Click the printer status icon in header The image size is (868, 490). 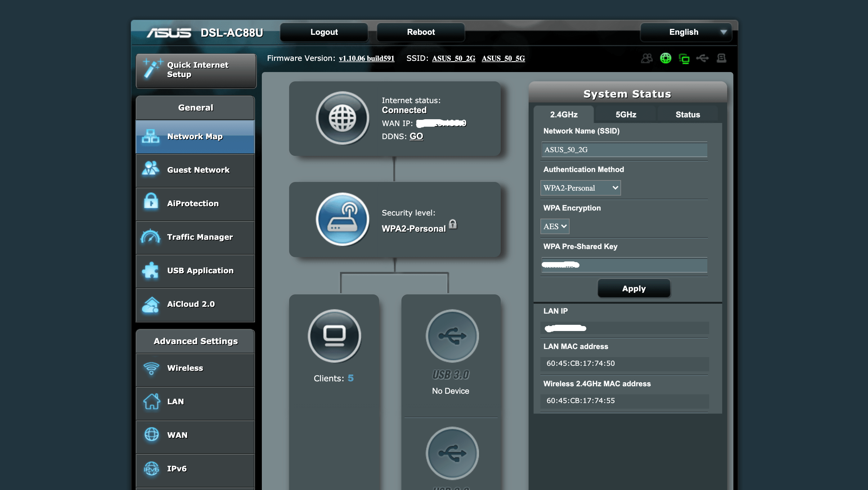(722, 58)
